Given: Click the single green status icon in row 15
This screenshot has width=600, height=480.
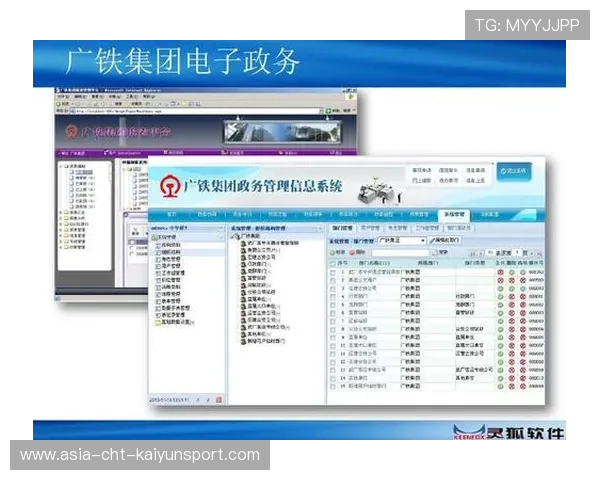Looking at the screenshot, I should pos(500,386).
